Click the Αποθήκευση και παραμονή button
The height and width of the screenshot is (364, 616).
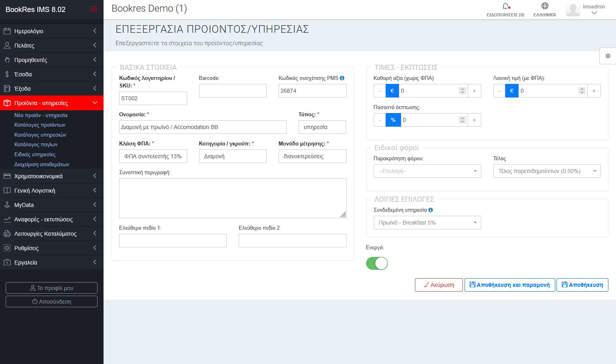tap(509, 285)
